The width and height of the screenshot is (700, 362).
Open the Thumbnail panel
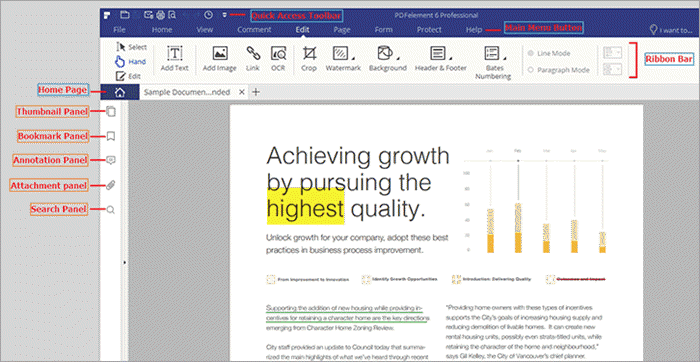pyautogui.click(x=111, y=112)
